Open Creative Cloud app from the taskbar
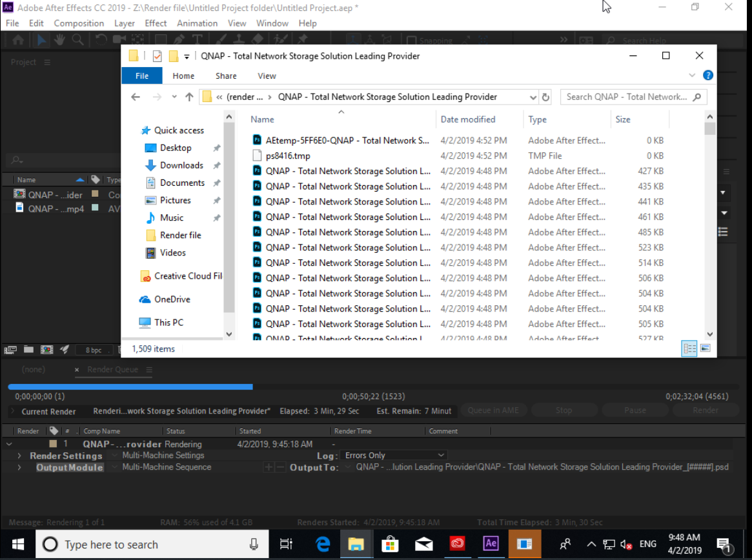 pyautogui.click(x=457, y=544)
